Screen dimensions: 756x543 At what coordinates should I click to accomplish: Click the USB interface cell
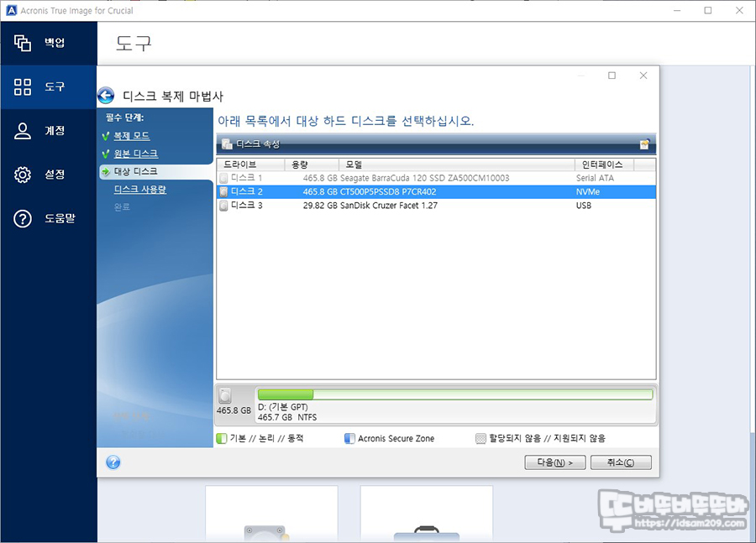(584, 206)
